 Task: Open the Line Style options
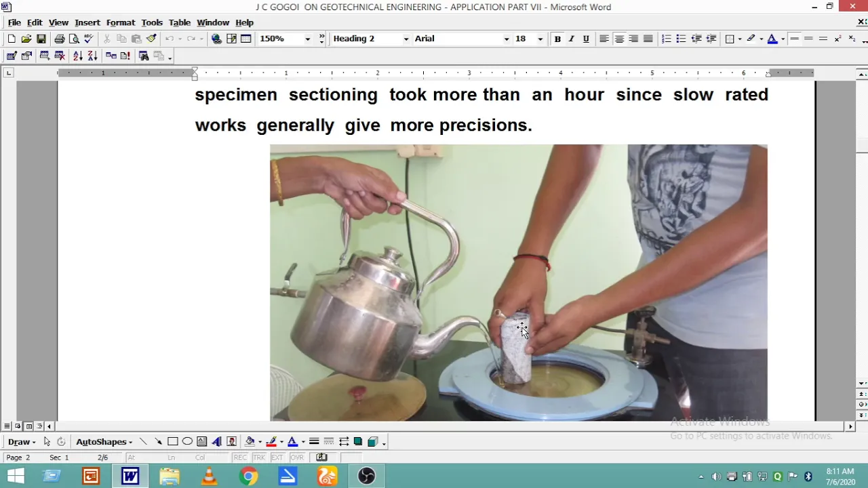click(x=314, y=441)
